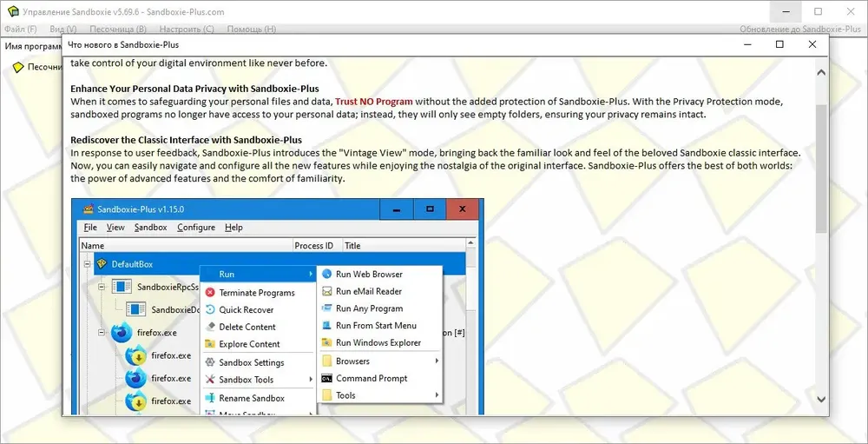Viewport: 868px width, 444px height.
Task: Open the Sandbox menu in the embedded screenshot
Action: coord(150,228)
